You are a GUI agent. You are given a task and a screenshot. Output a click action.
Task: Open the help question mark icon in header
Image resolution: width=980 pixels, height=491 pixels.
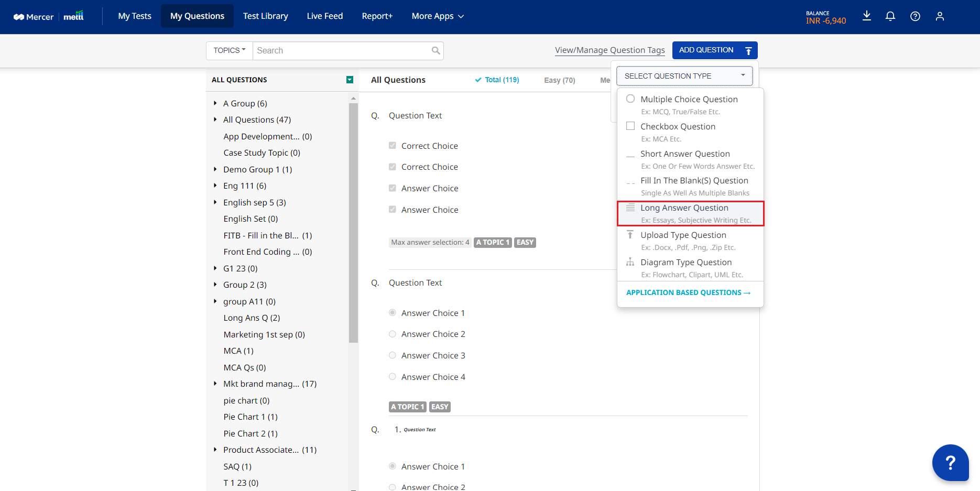(915, 16)
